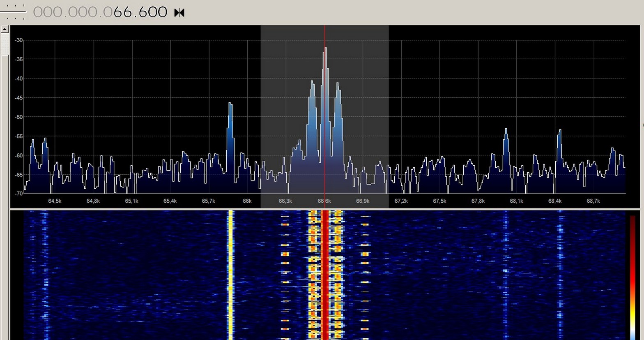Click the 67,8k frequency axis label
The image size is (644, 340).
(x=478, y=201)
